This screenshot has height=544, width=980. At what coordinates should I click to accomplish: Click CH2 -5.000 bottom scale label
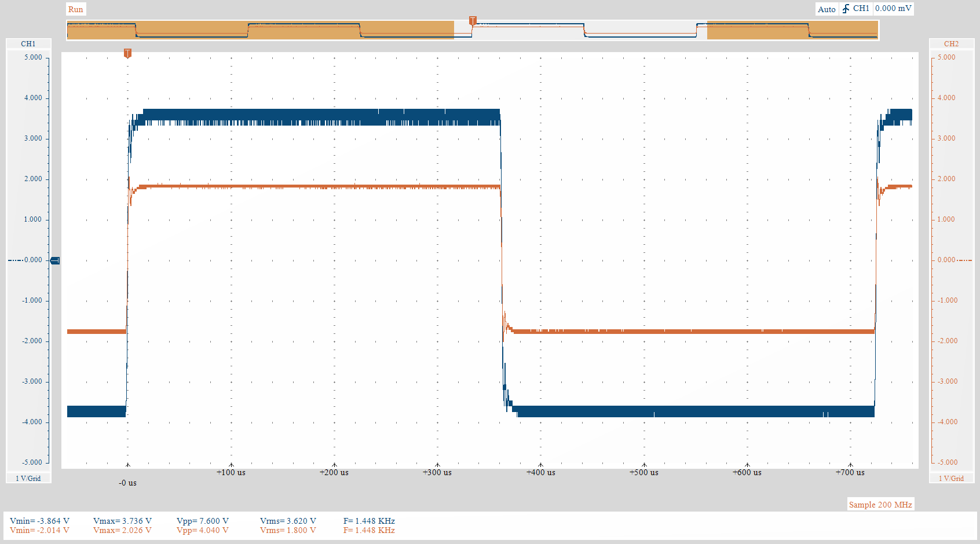(948, 462)
